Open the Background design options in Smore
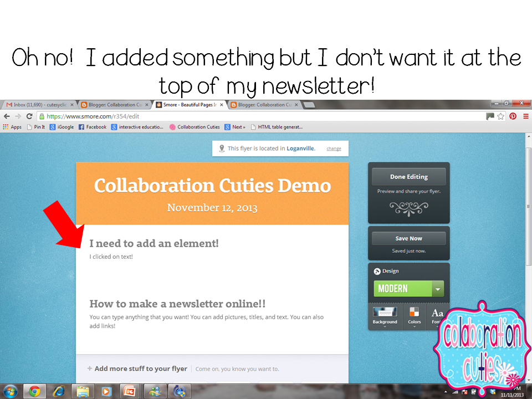Viewport: 532px width, 399px height. (x=385, y=313)
